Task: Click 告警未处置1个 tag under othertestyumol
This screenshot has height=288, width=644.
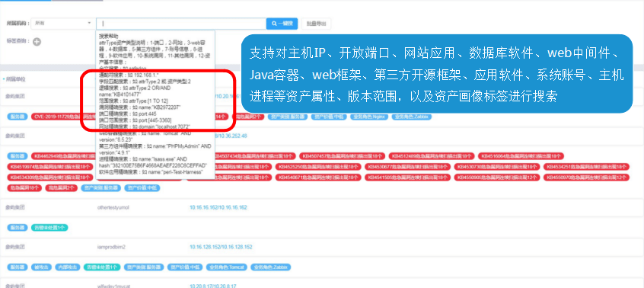Action: pos(49,228)
